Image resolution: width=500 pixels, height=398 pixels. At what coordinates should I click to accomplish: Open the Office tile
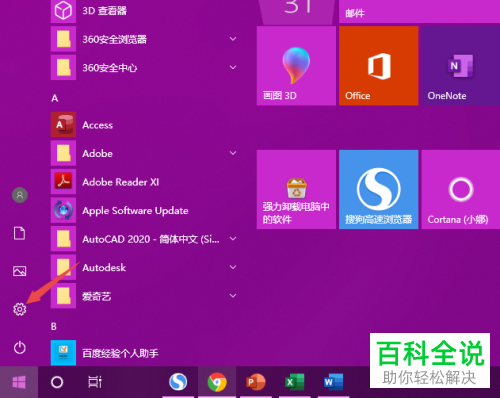coord(379,66)
